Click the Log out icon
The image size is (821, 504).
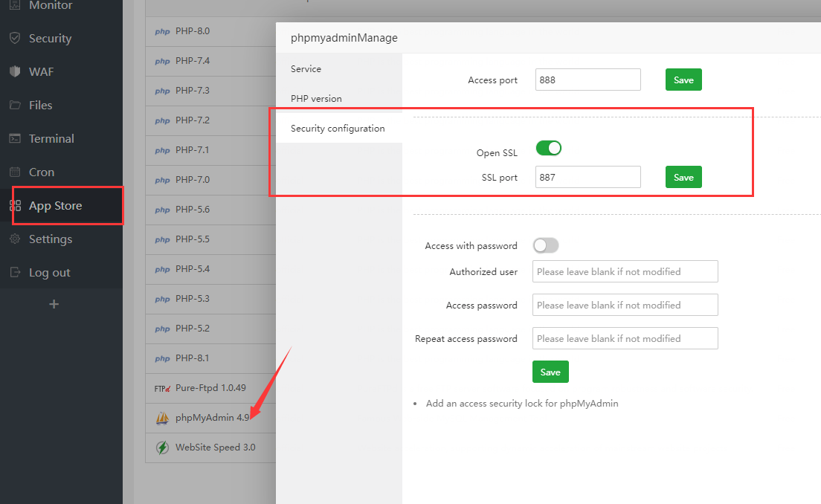point(15,272)
